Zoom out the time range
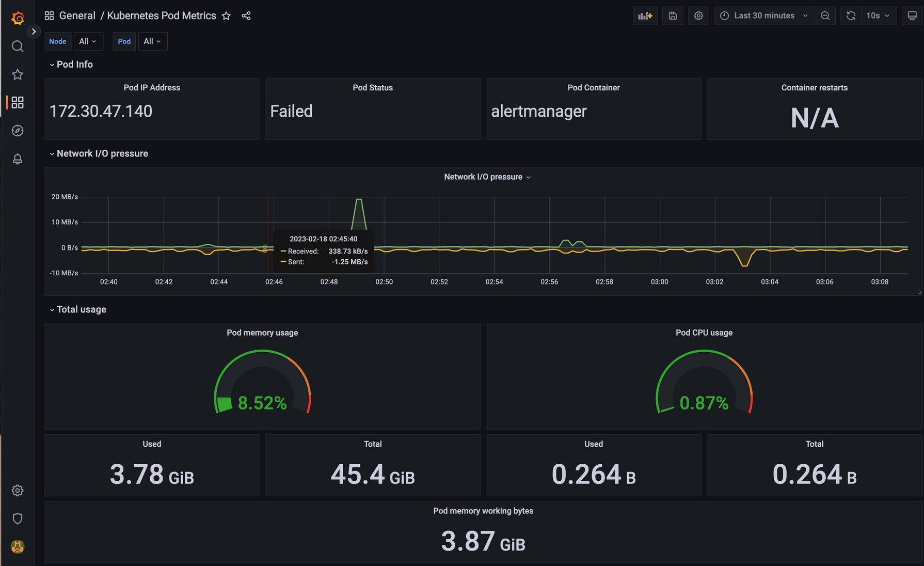This screenshot has height=566, width=924. click(x=825, y=16)
